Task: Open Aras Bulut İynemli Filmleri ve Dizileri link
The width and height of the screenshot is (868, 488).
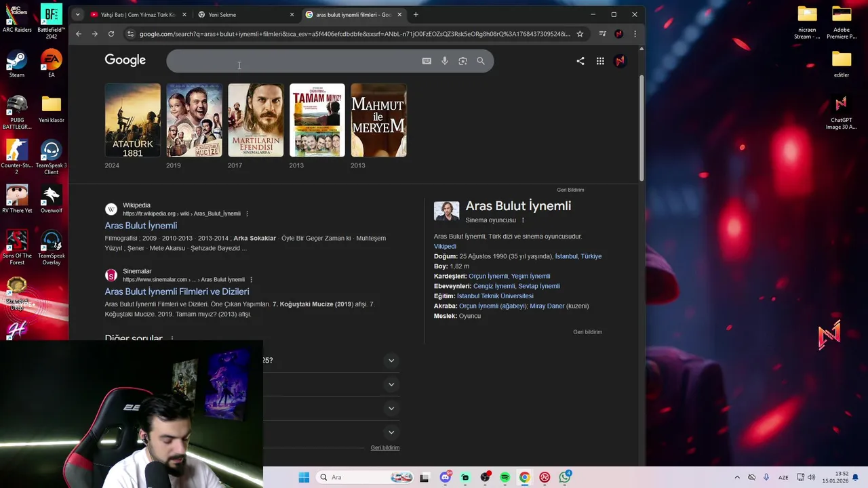Action: pos(177,291)
